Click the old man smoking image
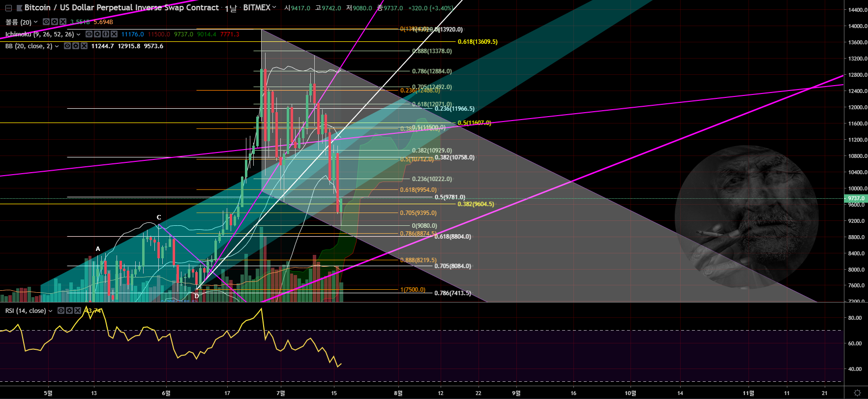 tap(747, 217)
